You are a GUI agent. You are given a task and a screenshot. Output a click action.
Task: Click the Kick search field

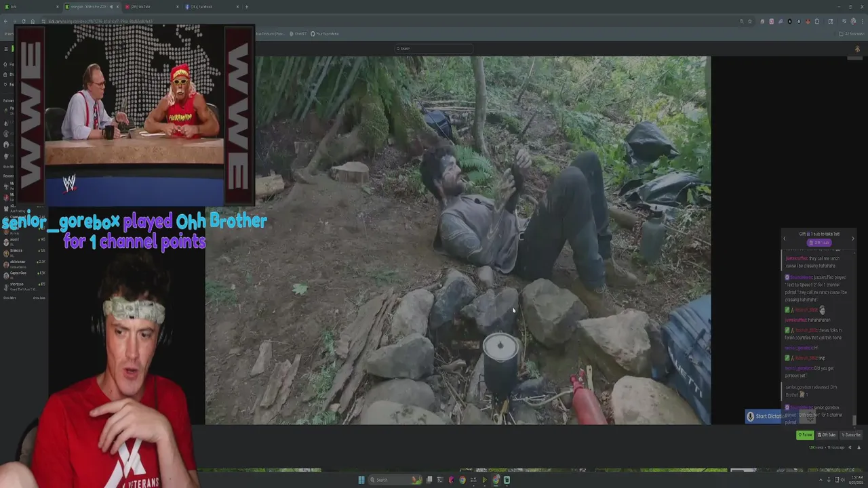(434, 48)
